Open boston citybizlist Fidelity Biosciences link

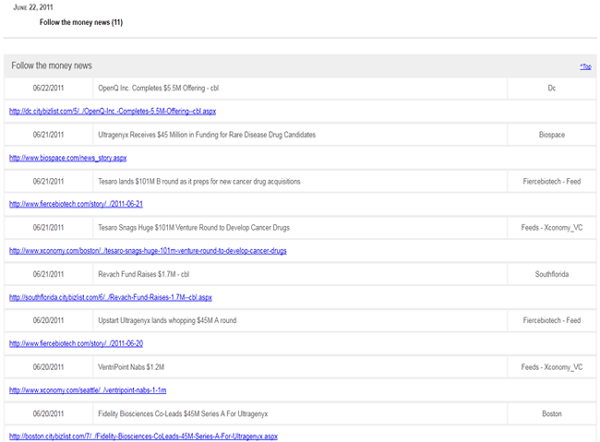[x=143, y=436]
